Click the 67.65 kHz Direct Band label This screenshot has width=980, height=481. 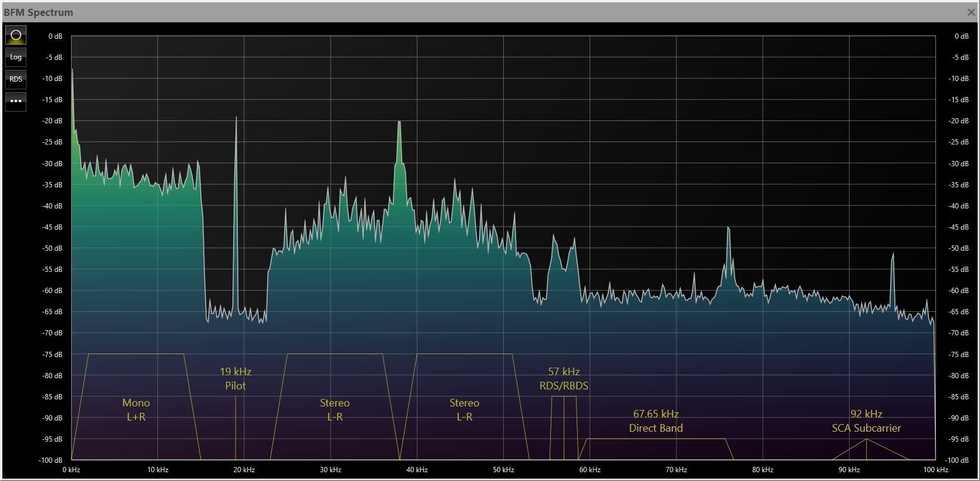[656, 421]
